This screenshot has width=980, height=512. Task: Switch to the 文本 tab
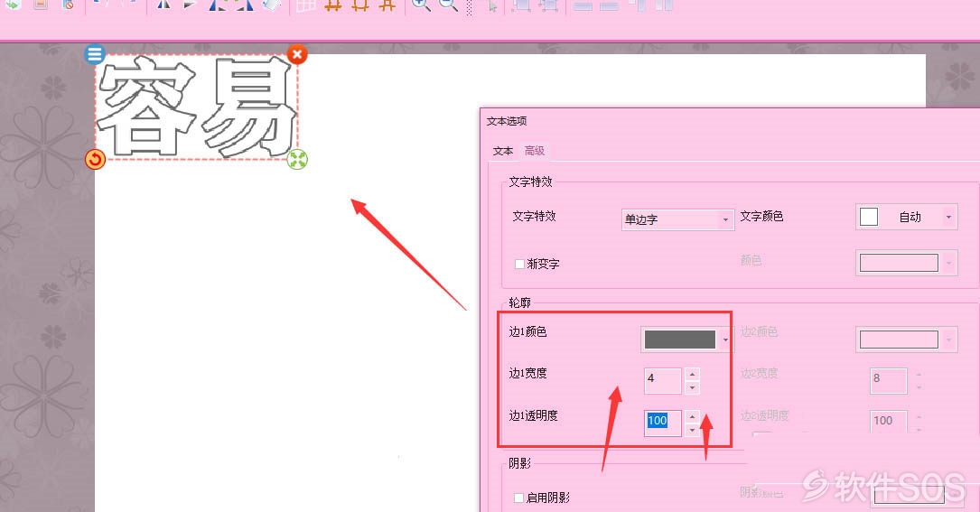click(503, 151)
